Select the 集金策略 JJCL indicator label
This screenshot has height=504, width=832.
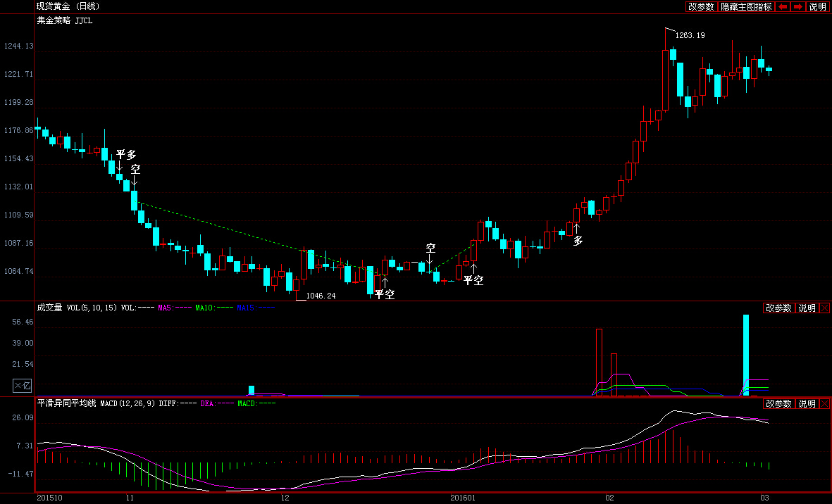coord(64,20)
